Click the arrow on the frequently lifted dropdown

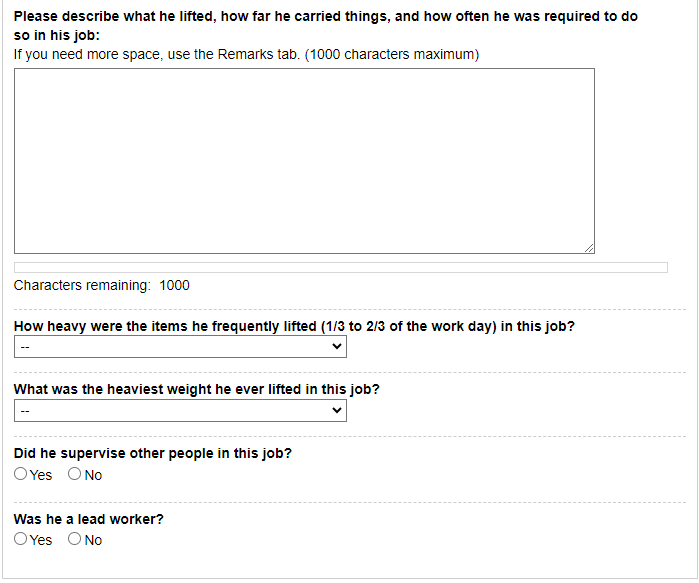(336, 347)
